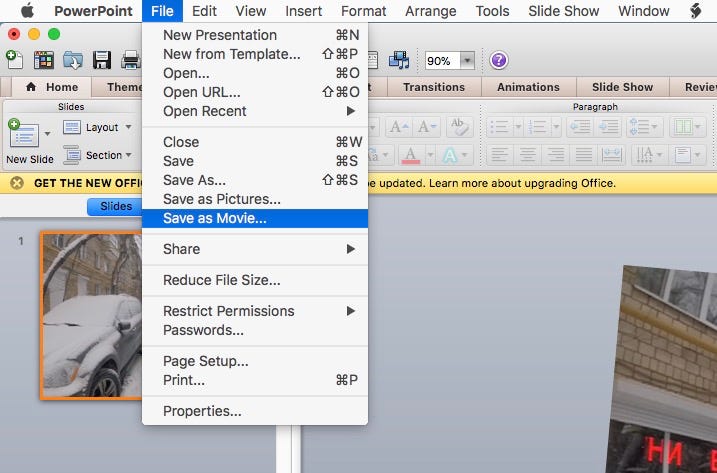This screenshot has width=717, height=473.
Task: Choose Reduce File Size...
Action: (x=255, y=280)
